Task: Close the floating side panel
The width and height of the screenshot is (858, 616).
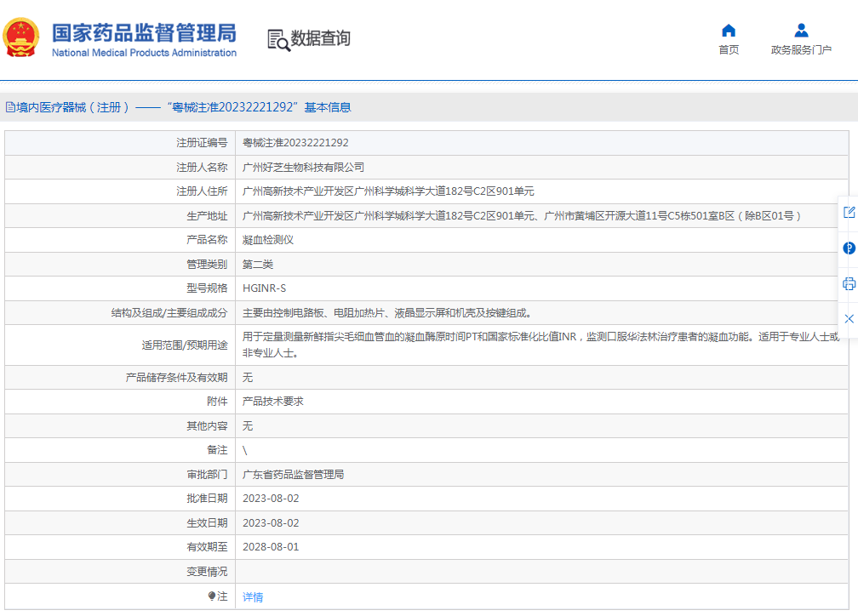Action: click(849, 319)
